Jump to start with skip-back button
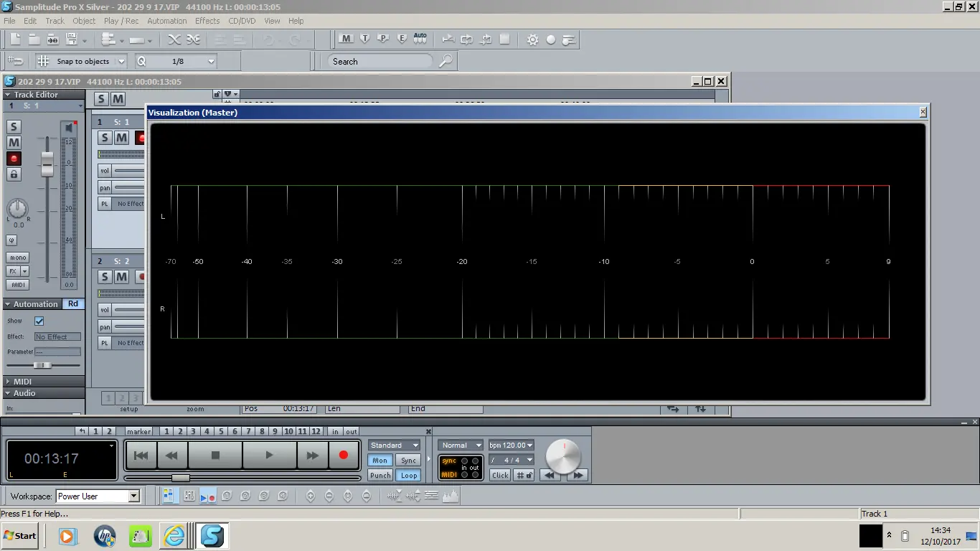The height and width of the screenshot is (551, 980). tap(141, 455)
